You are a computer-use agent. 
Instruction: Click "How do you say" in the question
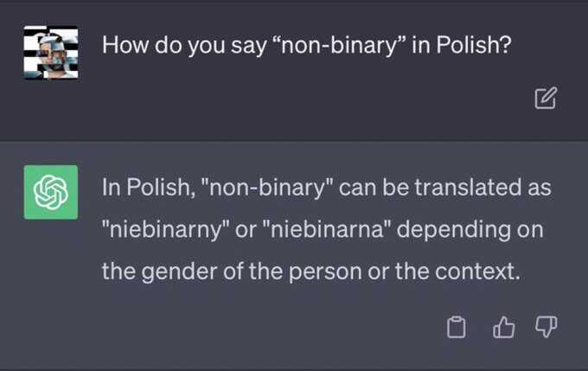coord(184,45)
